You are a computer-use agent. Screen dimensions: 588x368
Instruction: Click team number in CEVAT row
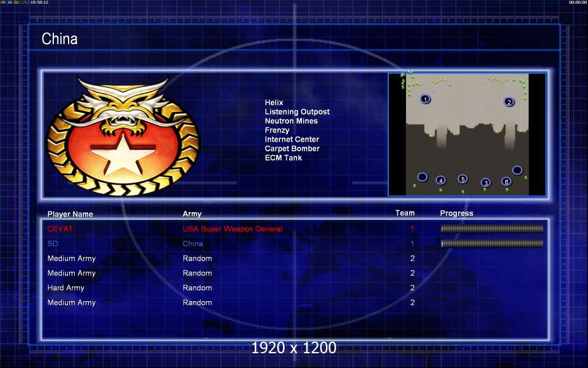point(412,229)
